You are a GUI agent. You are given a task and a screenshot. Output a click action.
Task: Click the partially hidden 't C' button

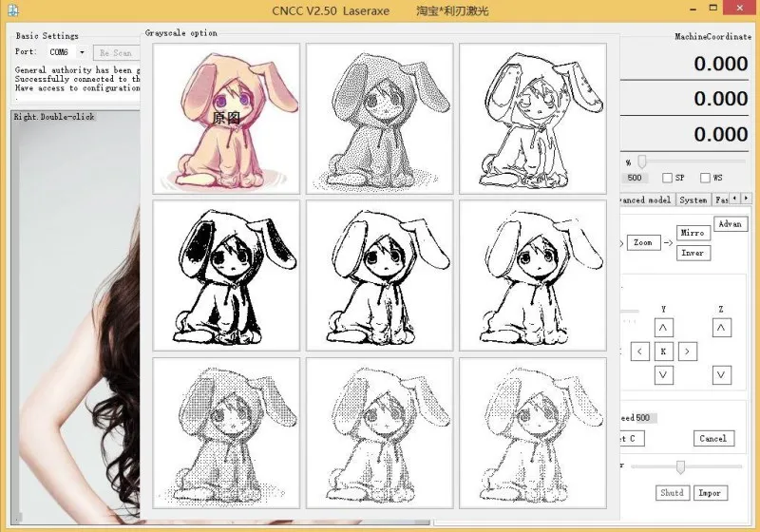(633, 439)
